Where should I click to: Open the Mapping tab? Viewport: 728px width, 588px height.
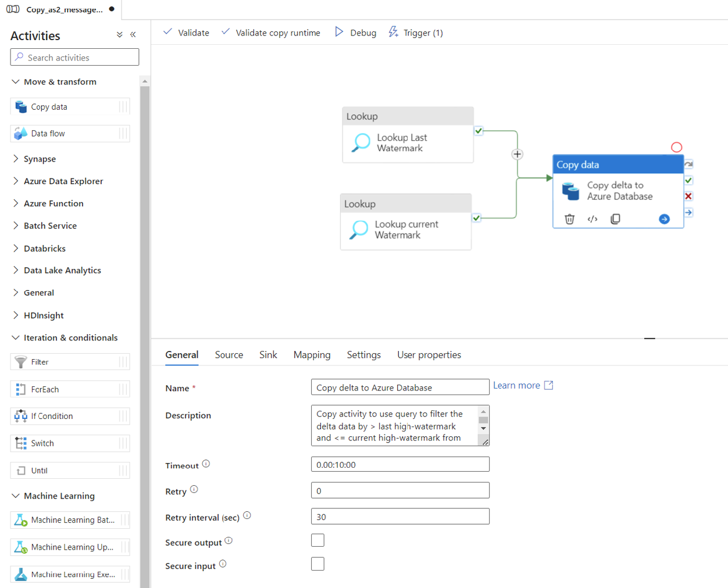click(312, 354)
